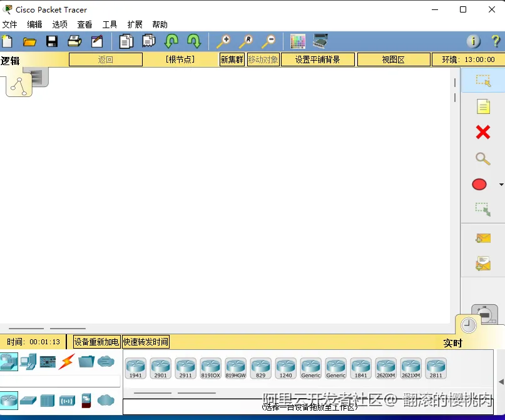Viewport: 505px width, 420px height.
Task: Select the End Devices category
Action: [x=28, y=362]
